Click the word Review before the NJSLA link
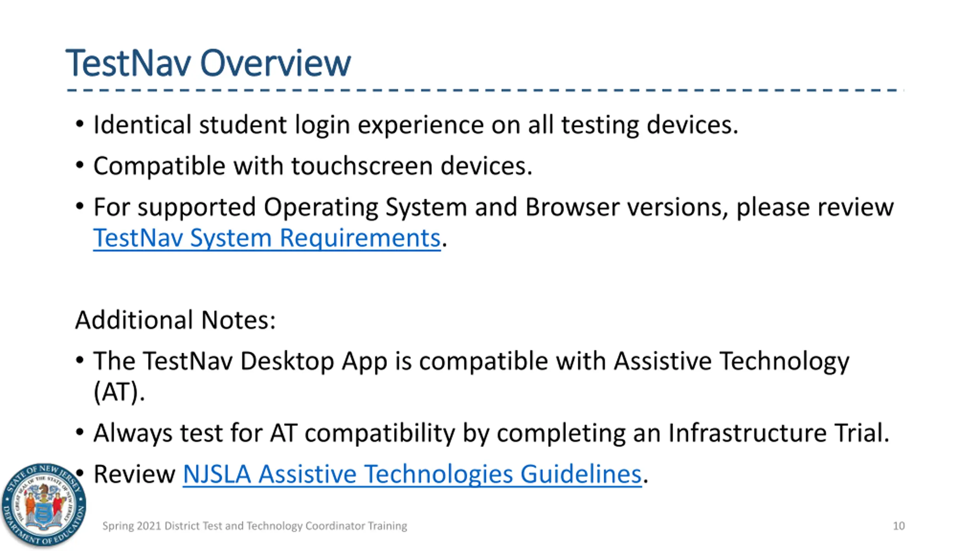Viewport: 980px width, 551px height. pos(134,474)
